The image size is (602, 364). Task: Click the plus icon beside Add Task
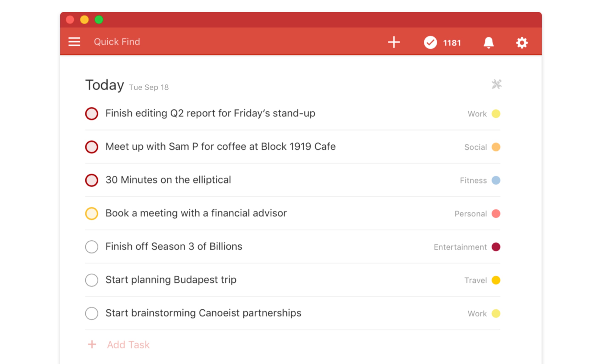[x=92, y=344]
